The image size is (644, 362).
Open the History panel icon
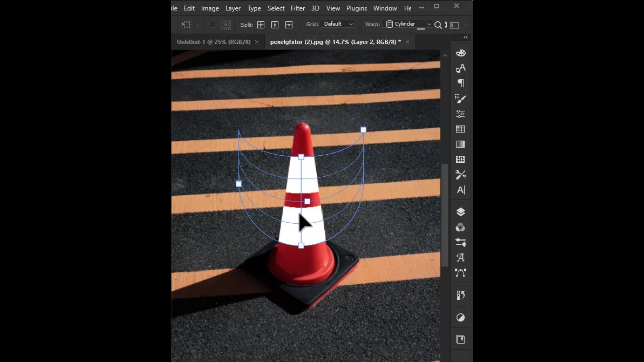point(461,295)
